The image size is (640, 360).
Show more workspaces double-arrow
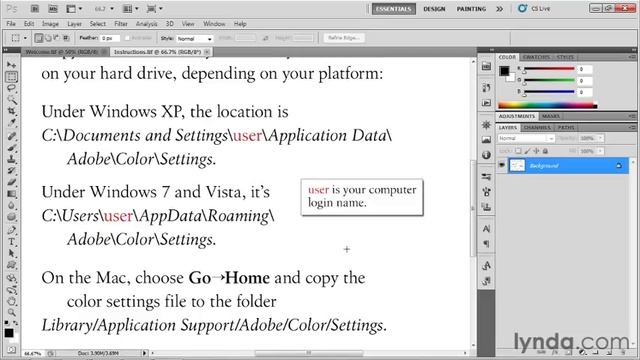(500, 9)
